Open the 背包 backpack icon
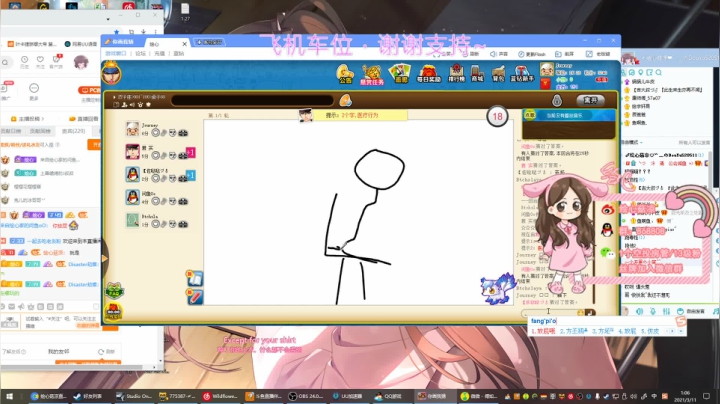 click(x=498, y=74)
